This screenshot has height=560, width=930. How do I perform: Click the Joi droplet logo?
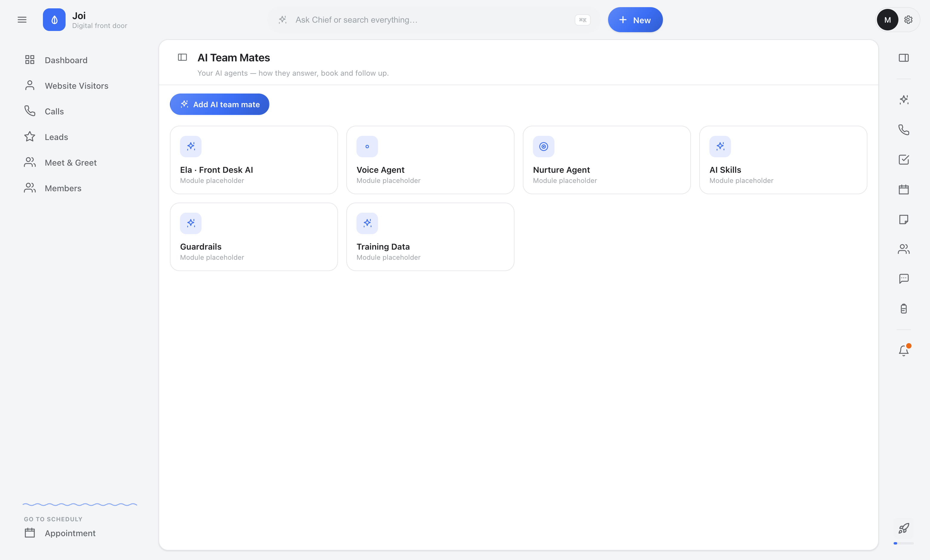click(x=54, y=20)
